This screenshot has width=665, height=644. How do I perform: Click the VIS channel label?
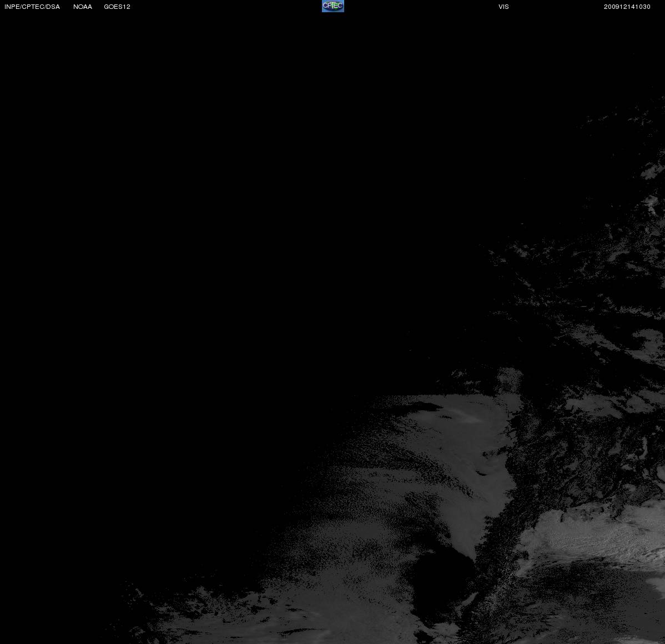(504, 7)
